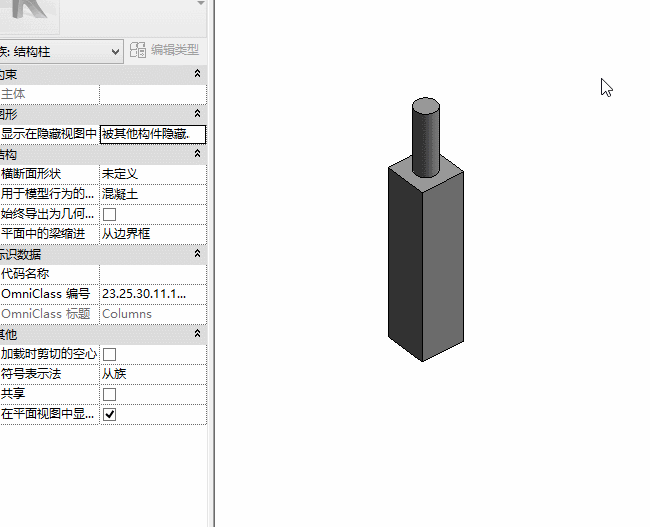
Task: Collapse the 结构 structure section
Action: (x=197, y=154)
